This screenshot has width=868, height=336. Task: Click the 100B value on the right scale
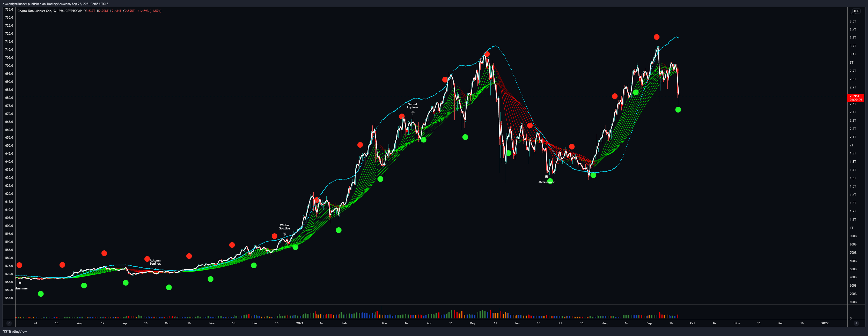853,302
